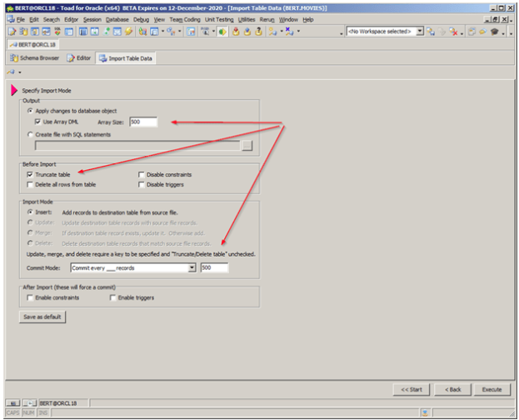Image resolution: width=519 pixels, height=420 pixels.
Task: Click the save workspace icon
Action: [431, 32]
